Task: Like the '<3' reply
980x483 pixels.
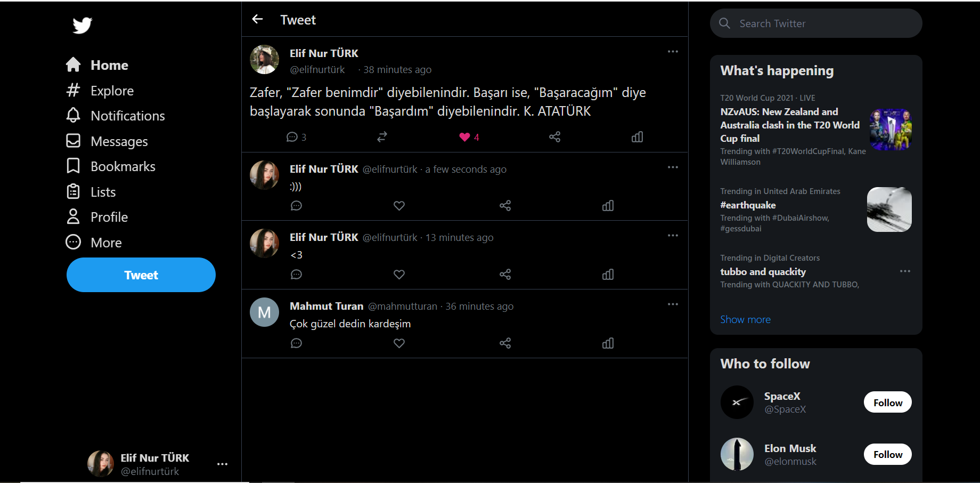Action: (x=399, y=275)
